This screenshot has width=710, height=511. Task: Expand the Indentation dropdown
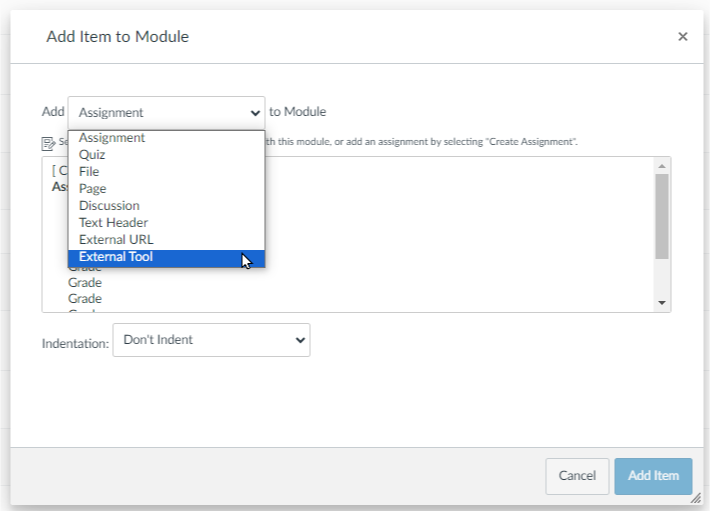211,340
